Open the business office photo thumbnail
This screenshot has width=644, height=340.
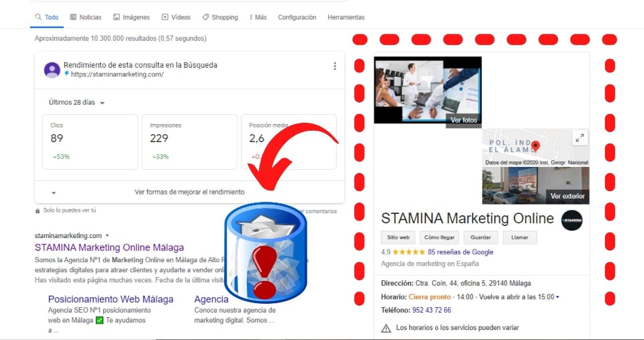(x=427, y=90)
